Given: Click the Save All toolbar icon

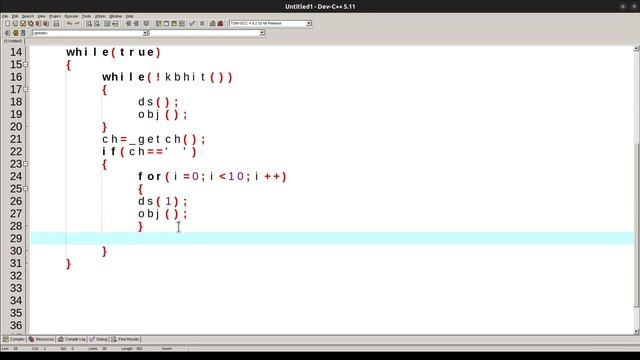Looking at the screenshot, I should 31,23.
